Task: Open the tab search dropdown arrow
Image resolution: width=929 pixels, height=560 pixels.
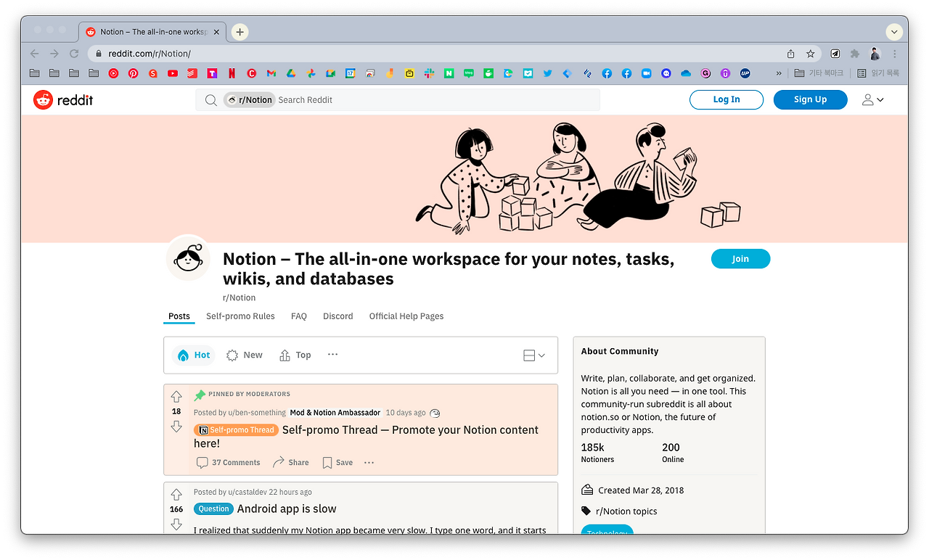Action: [x=894, y=32]
